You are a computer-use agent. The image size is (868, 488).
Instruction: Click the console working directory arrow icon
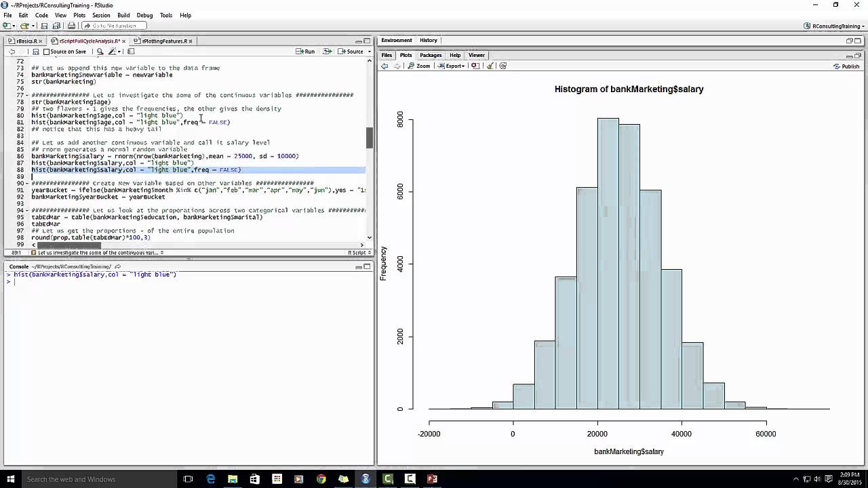[x=117, y=267]
